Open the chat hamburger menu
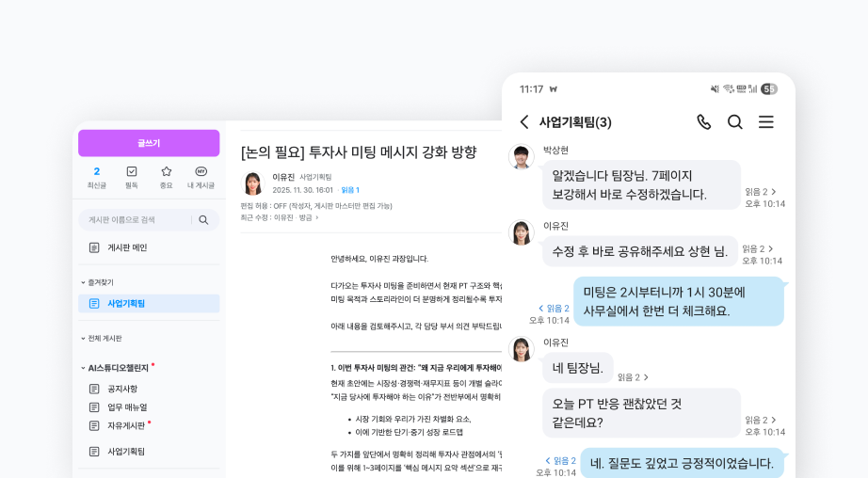868x478 pixels. coord(766,121)
